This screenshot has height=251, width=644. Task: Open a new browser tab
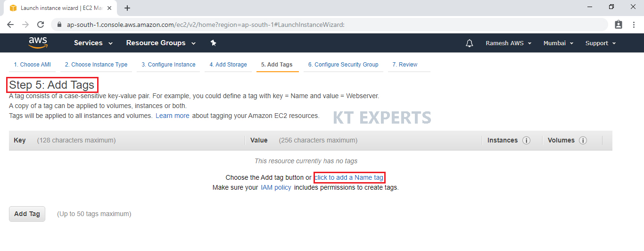(127, 8)
